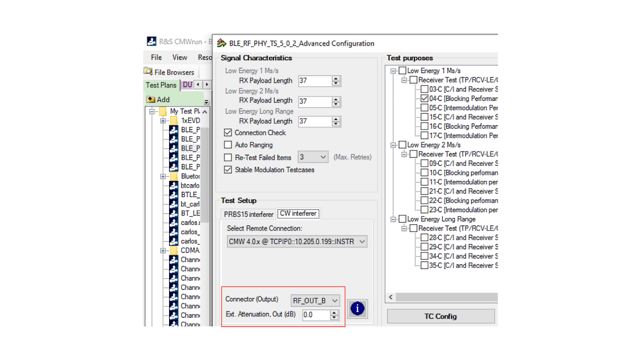
Task: Check the Low Energy 1 Ms/s test purpose
Action: pyautogui.click(x=402, y=71)
